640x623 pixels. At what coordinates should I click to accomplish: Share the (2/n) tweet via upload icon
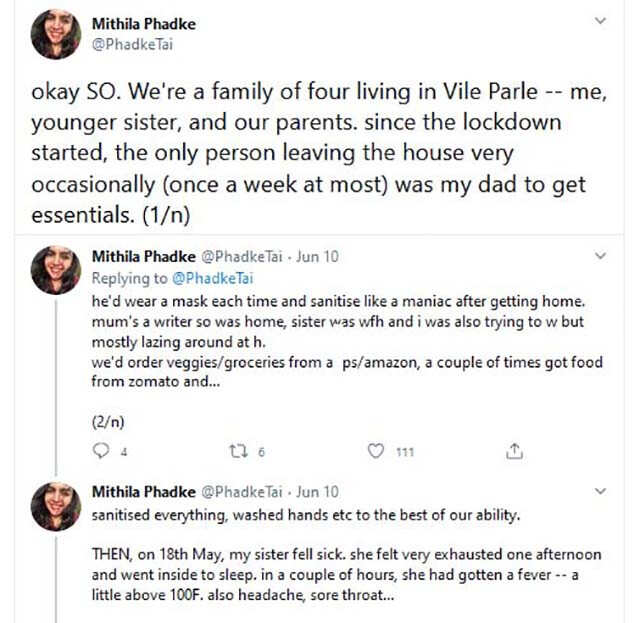pyautogui.click(x=514, y=451)
